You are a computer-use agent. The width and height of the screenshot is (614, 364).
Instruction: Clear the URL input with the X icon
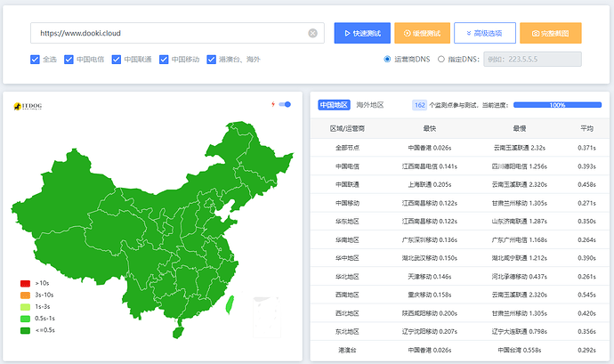(312, 33)
